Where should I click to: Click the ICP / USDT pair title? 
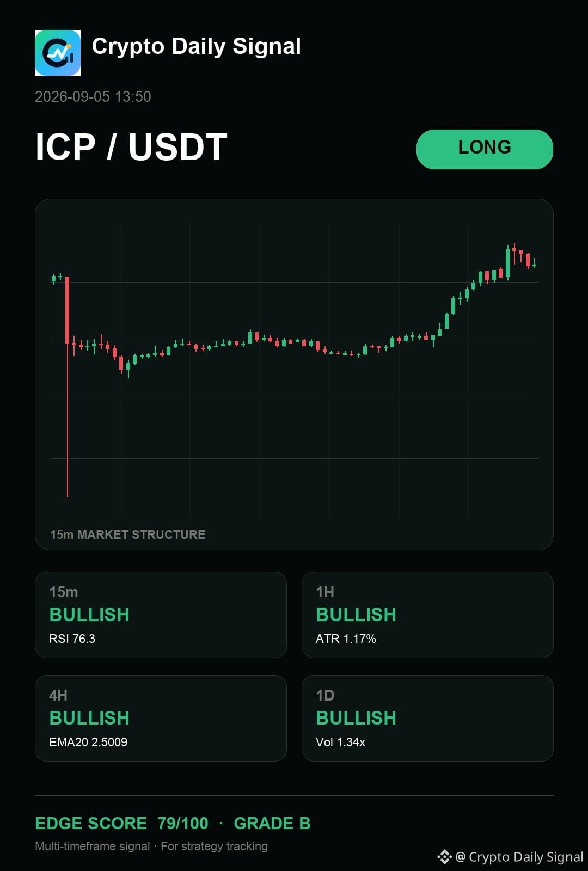point(131,147)
